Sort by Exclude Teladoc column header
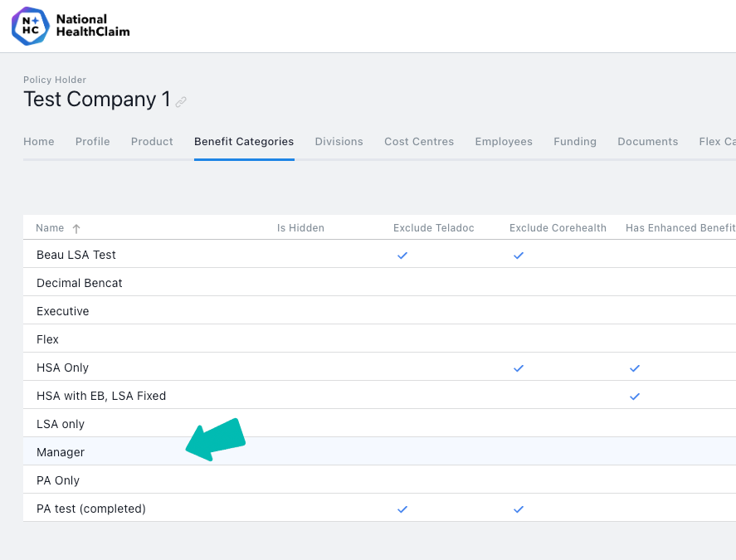The width and height of the screenshot is (736, 560). tap(434, 228)
